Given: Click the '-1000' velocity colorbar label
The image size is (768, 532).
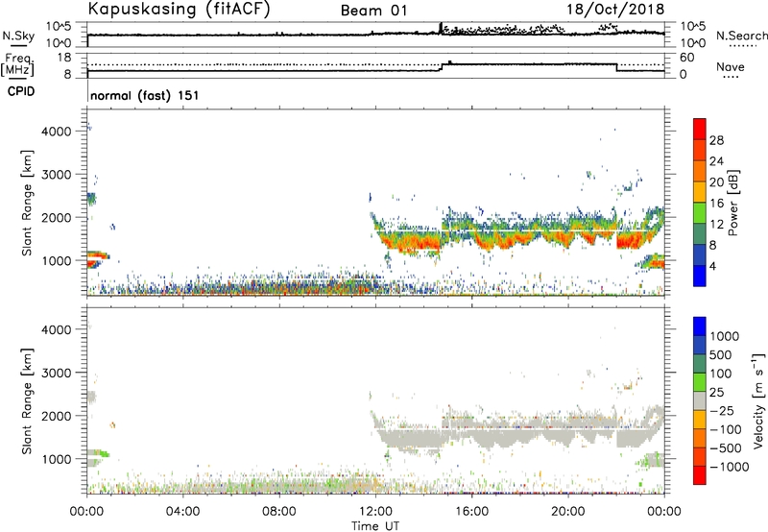Looking at the screenshot, I should click(x=729, y=467).
